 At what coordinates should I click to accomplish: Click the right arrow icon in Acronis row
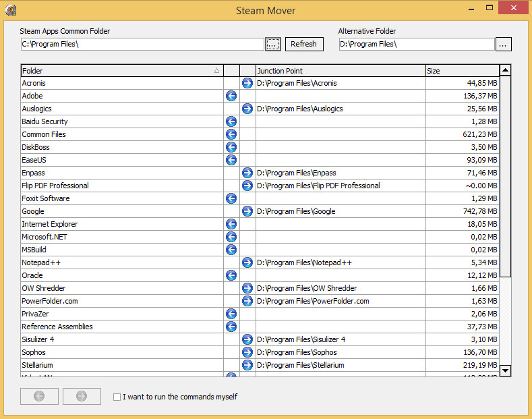click(x=247, y=83)
